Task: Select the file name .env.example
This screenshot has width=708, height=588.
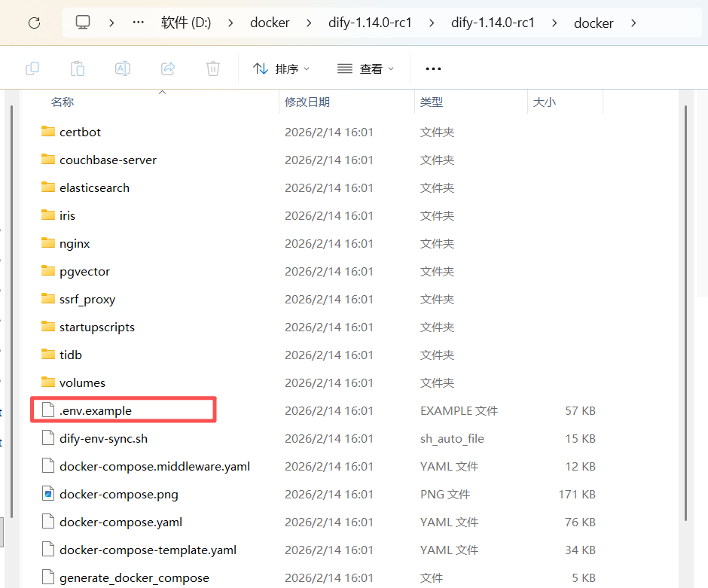Action: pyautogui.click(x=95, y=410)
